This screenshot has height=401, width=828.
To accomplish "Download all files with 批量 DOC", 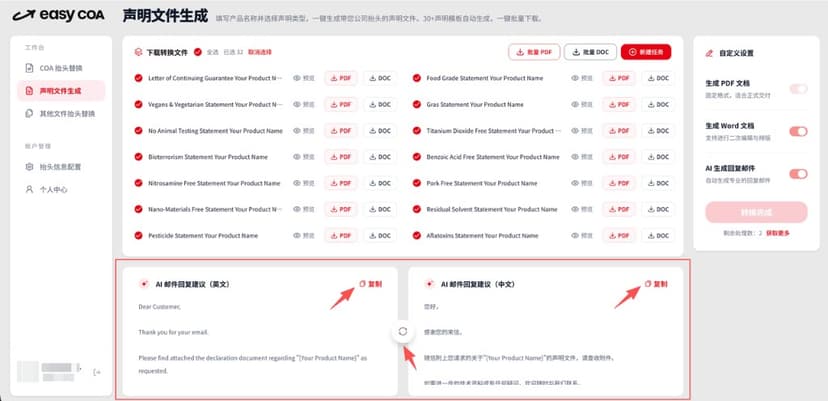I will [x=590, y=52].
